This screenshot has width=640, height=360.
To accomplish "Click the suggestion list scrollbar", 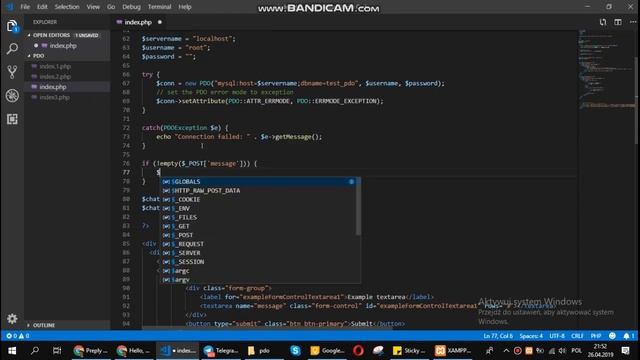I will [358, 207].
